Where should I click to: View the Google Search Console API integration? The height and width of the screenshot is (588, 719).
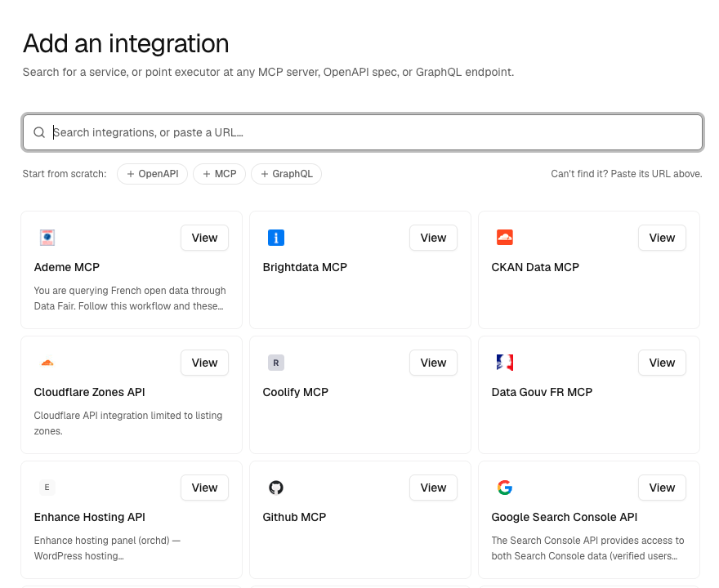(x=662, y=488)
